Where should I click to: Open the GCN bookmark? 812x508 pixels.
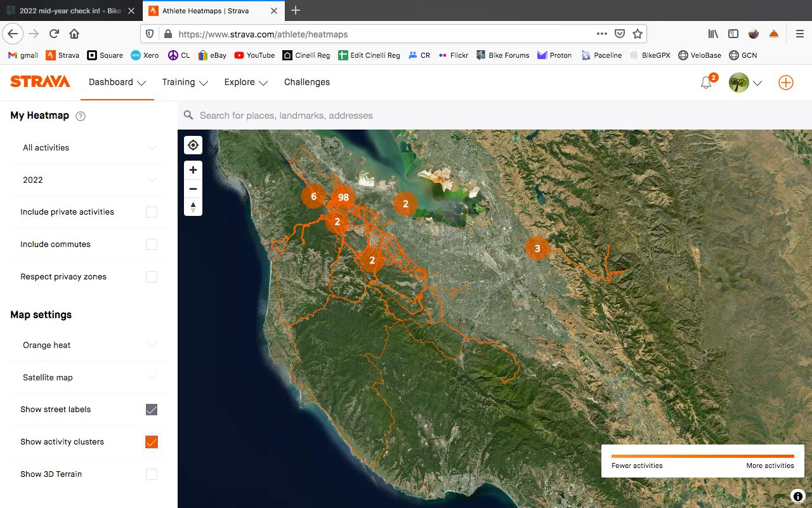click(743, 55)
